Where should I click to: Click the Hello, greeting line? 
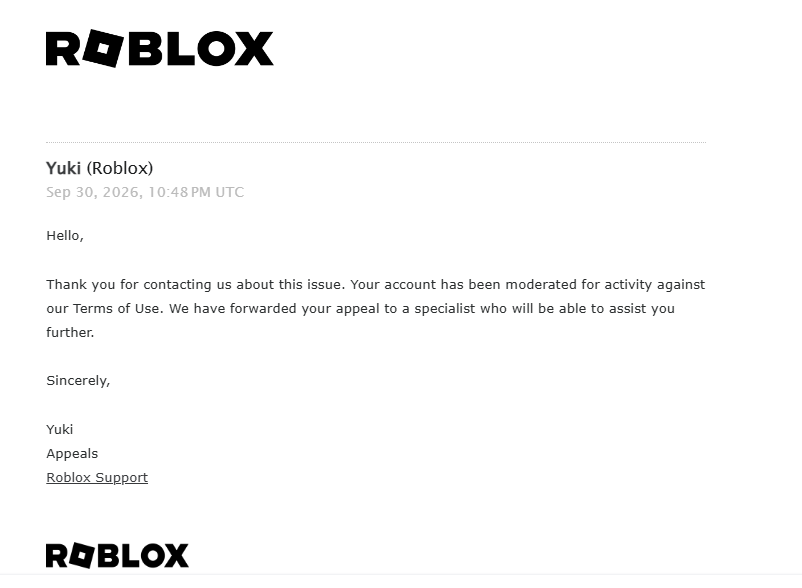(65, 236)
